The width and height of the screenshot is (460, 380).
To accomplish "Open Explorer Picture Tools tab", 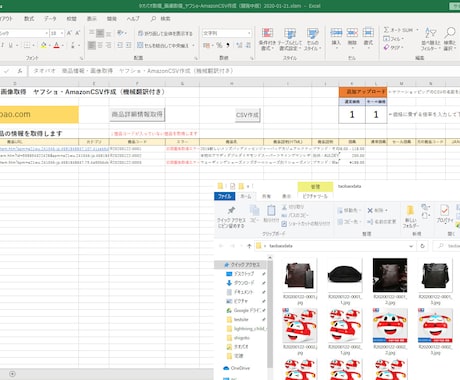I will (x=315, y=196).
